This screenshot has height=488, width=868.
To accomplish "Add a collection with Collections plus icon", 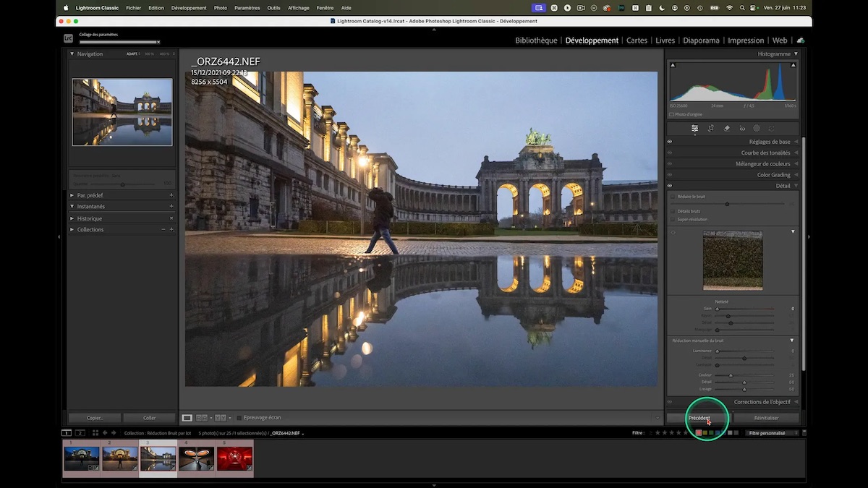I will [x=171, y=229].
